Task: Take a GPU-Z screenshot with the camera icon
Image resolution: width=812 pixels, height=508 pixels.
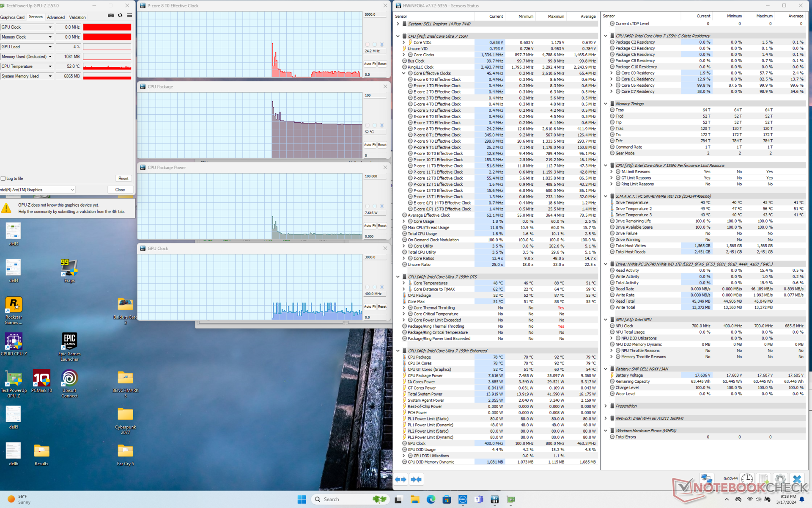Action: [111, 16]
